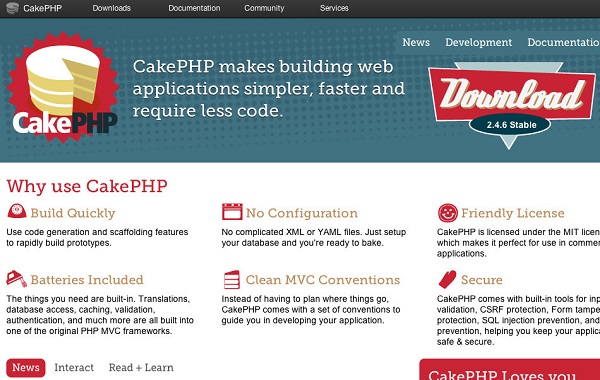Viewport: 600px width, 380px height.
Task: Click the No Configuration window icon
Action: [232, 212]
